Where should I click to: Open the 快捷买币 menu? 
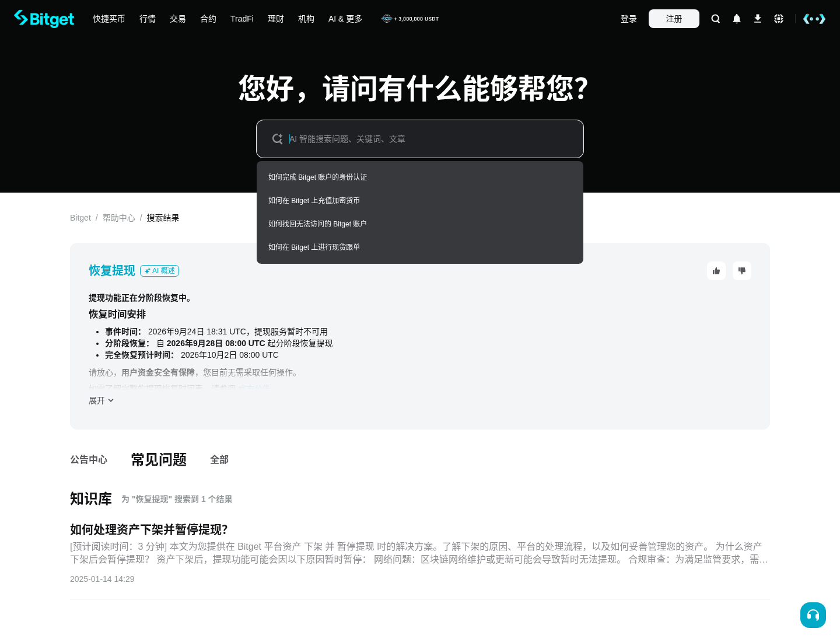[109, 19]
